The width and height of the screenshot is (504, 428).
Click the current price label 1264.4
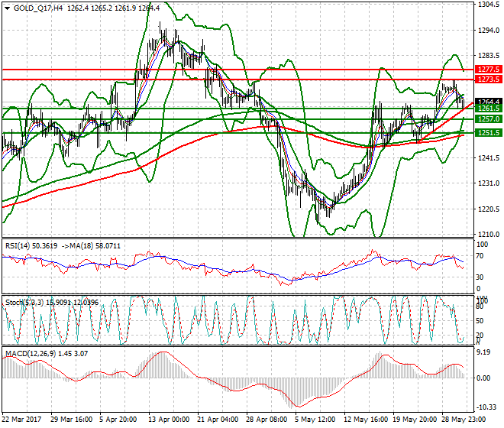pyautogui.click(x=489, y=102)
